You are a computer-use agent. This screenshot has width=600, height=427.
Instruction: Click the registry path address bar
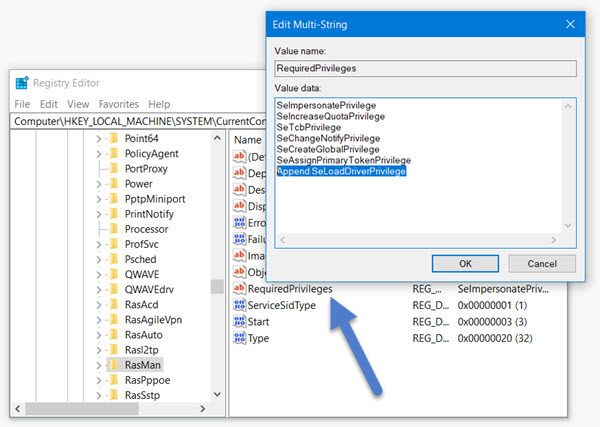pos(139,121)
